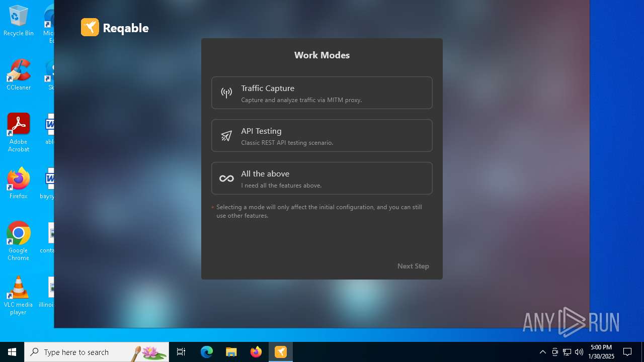Select the VLC media player desktop icon
Screen dimensions: 644x362
19,296
